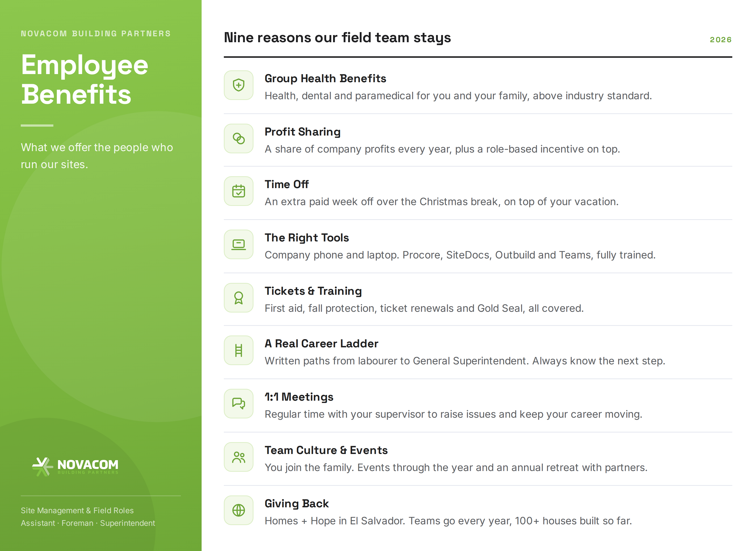Select the 'Tickets & Training' heading
This screenshot has height=551, width=756.
(313, 291)
